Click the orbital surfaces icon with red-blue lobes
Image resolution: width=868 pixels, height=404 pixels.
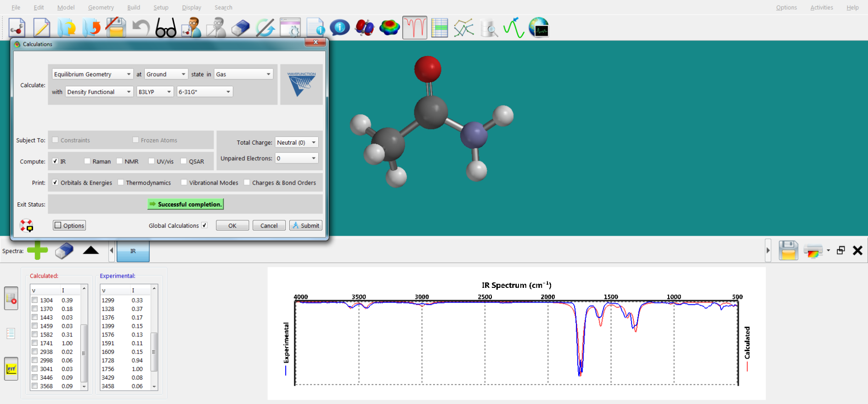[x=365, y=28]
